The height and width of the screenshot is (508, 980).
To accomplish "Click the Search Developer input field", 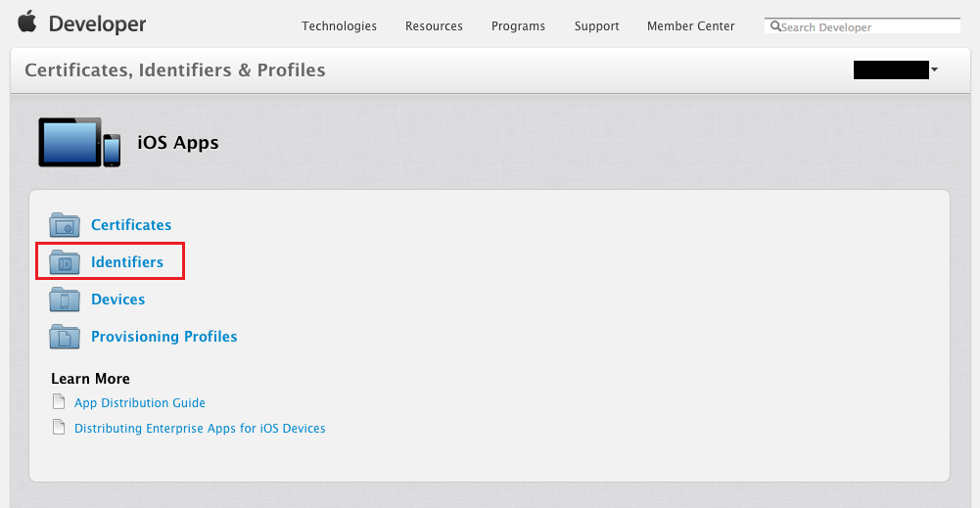I will tap(866, 26).
